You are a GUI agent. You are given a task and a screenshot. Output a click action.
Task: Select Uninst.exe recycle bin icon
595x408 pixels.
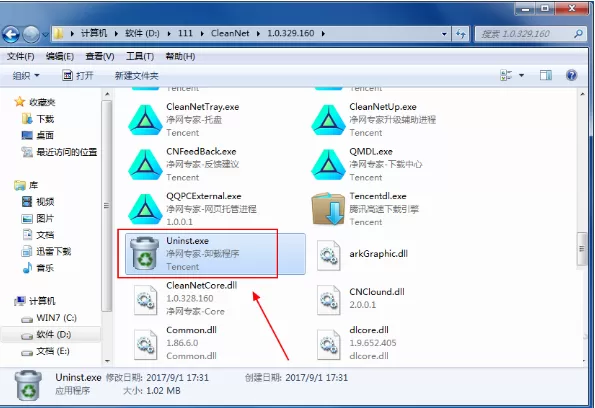point(145,253)
